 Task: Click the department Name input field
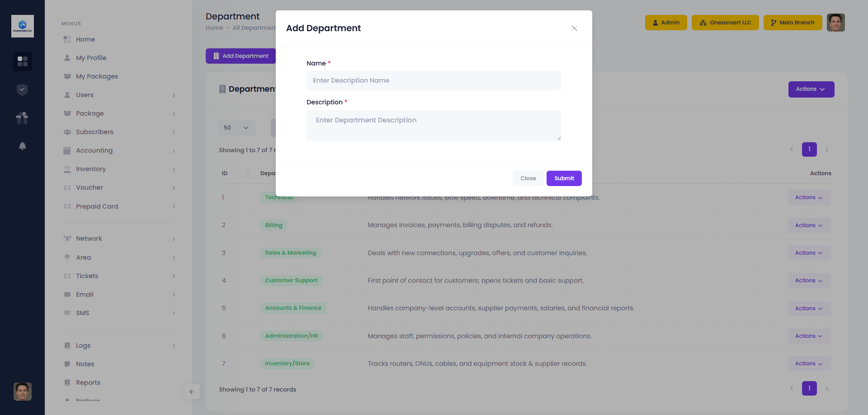434,80
